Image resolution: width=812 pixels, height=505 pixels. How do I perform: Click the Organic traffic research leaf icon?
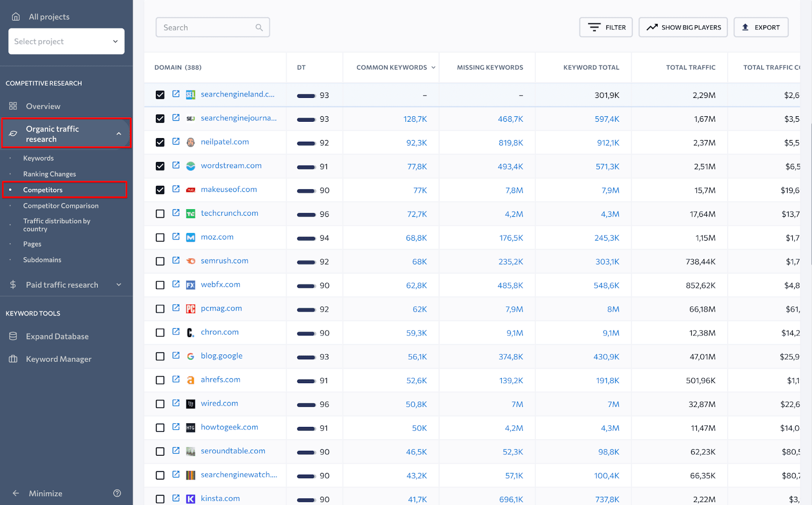point(13,133)
